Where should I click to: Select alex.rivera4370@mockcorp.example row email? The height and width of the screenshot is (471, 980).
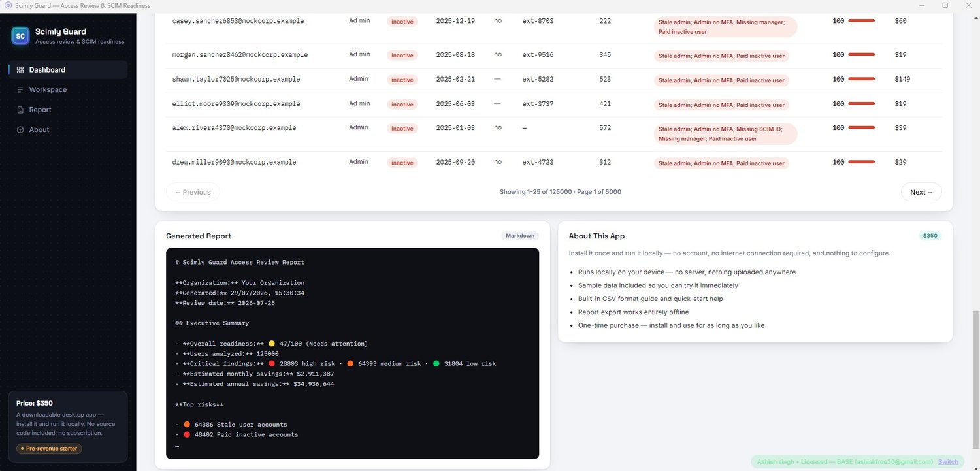tap(234, 128)
